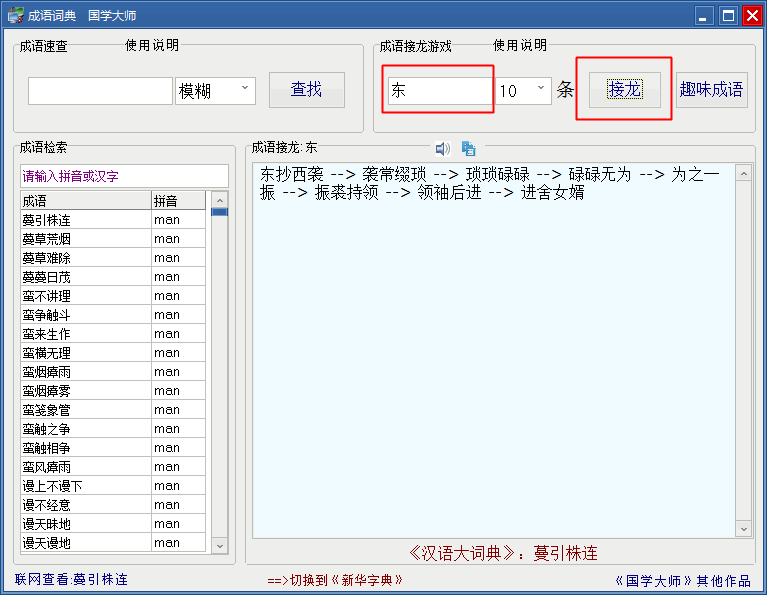Select idiom row 蛮横无理
This screenshot has height=595, width=767.
coord(113,353)
